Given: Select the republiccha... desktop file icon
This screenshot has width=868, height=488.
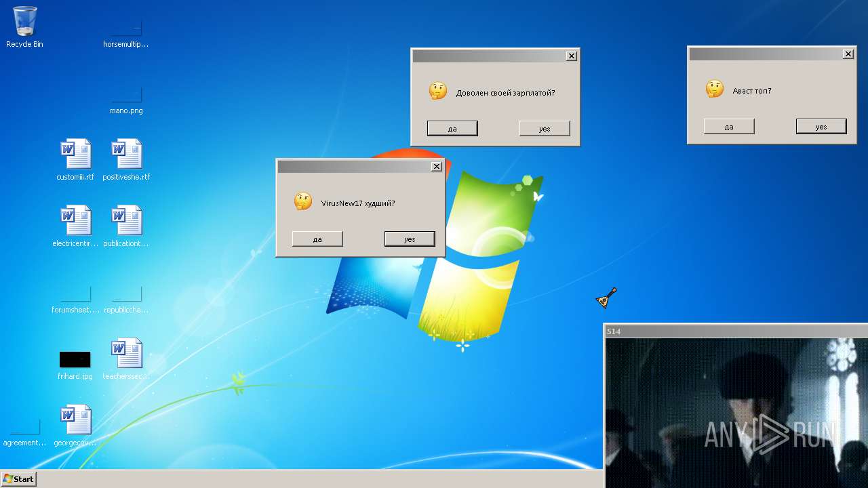Looking at the screenshot, I should coord(126,298).
